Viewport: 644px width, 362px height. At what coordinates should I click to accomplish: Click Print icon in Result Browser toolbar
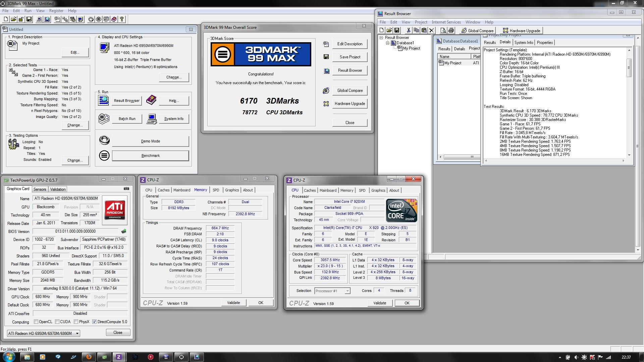451,30
